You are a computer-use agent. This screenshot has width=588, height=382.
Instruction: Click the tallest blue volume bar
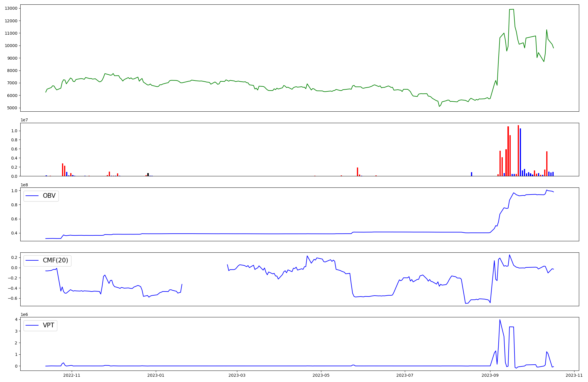point(520,152)
